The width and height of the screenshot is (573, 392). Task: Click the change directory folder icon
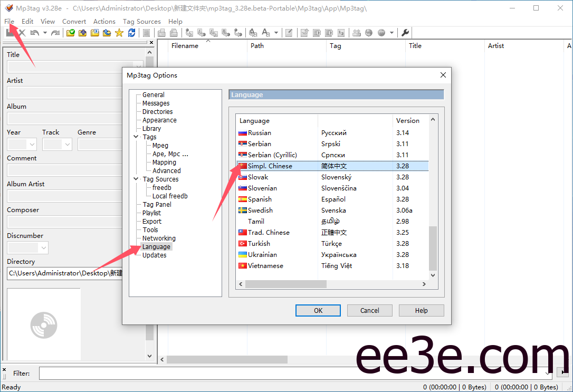[x=70, y=33]
